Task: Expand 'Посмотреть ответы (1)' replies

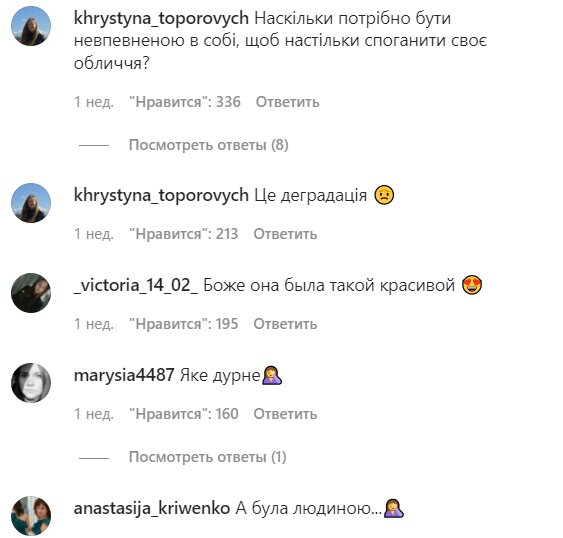Action: 208,457
